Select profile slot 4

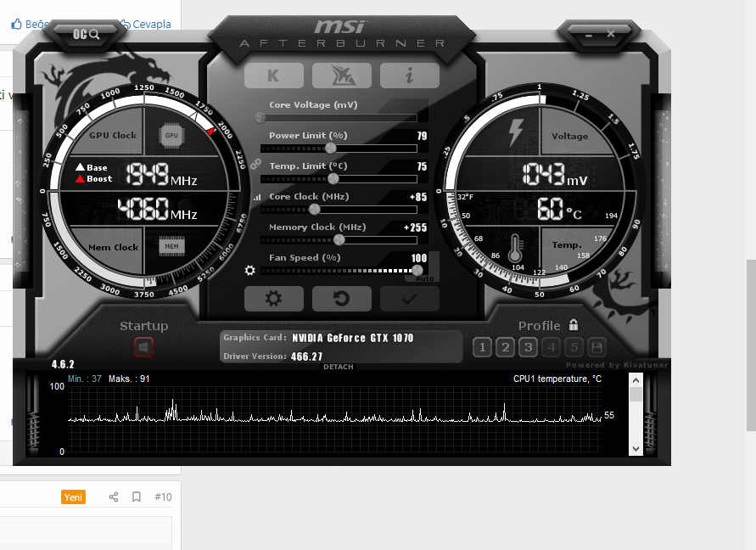coord(552,347)
